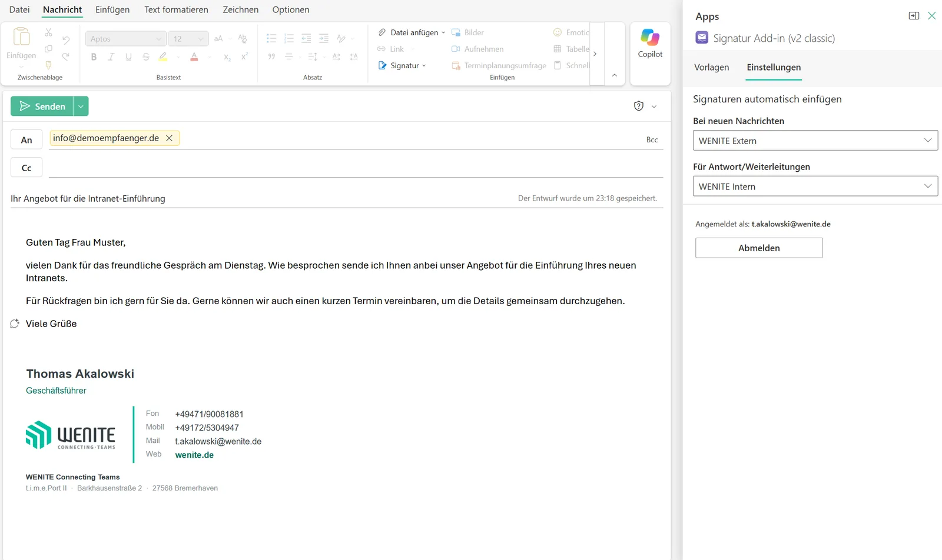
Task: Toggle bold formatting
Action: 94,57
